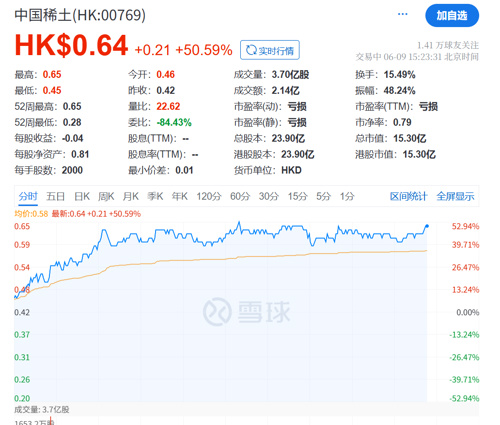The height and width of the screenshot is (425, 500).
Task: Open the 周K chart tab
Action: pos(106,196)
